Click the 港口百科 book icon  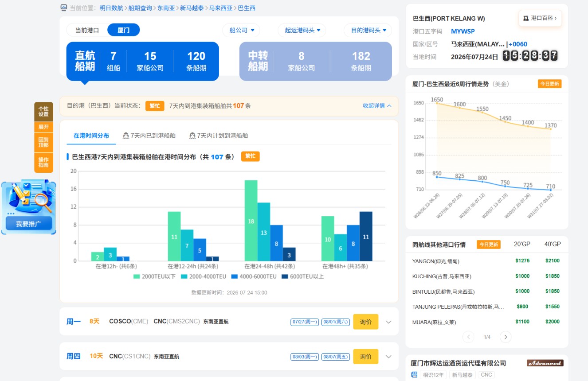coord(526,18)
